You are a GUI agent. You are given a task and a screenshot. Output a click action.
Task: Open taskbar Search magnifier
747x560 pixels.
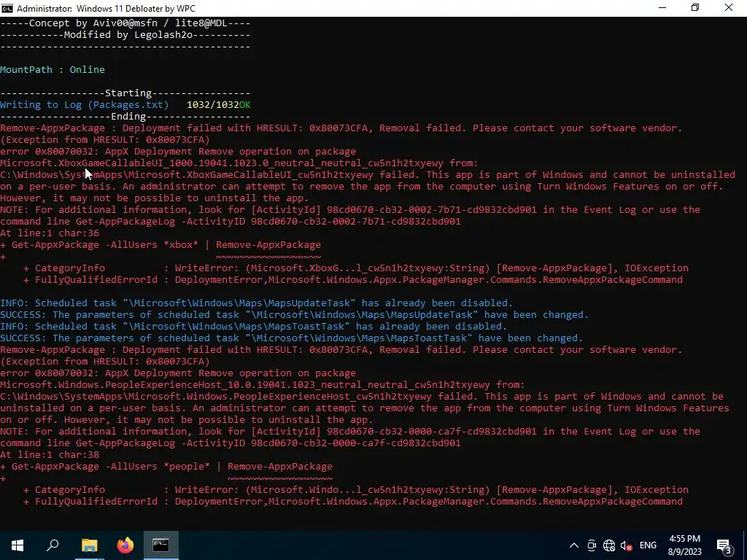click(53, 545)
